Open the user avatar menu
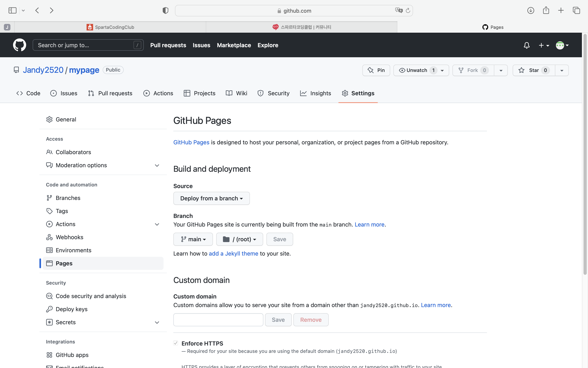The height and width of the screenshot is (368, 588). tap(562, 45)
